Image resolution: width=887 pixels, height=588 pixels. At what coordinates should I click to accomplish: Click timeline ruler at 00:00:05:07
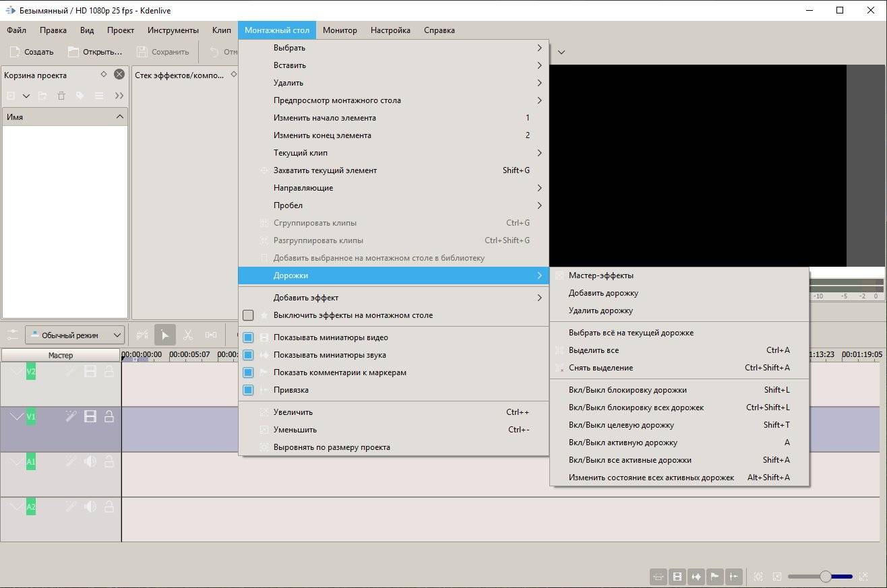pyautogui.click(x=189, y=354)
